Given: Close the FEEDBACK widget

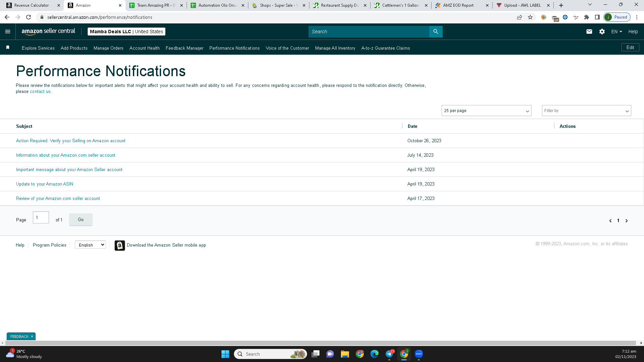Looking at the screenshot, I should (x=32, y=337).
